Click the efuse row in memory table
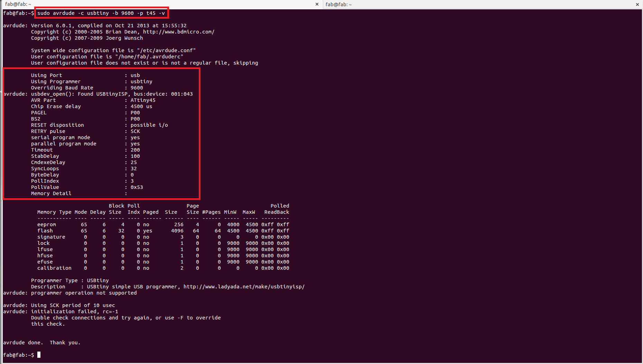The width and height of the screenshot is (643, 364). pyautogui.click(x=163, y=262)
